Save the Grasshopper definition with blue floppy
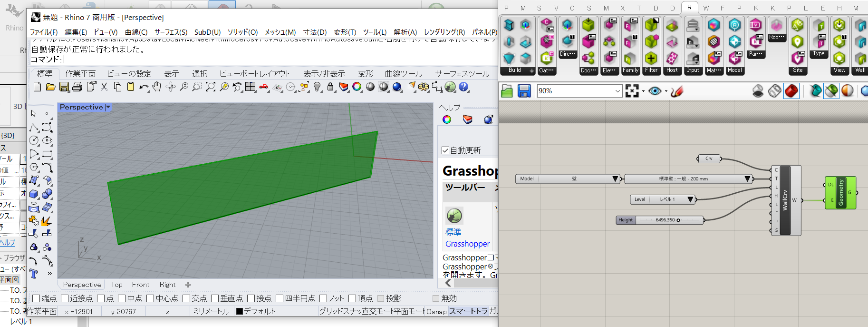The height and width of the screenshot is (327, 868). [x=524, y=91]
